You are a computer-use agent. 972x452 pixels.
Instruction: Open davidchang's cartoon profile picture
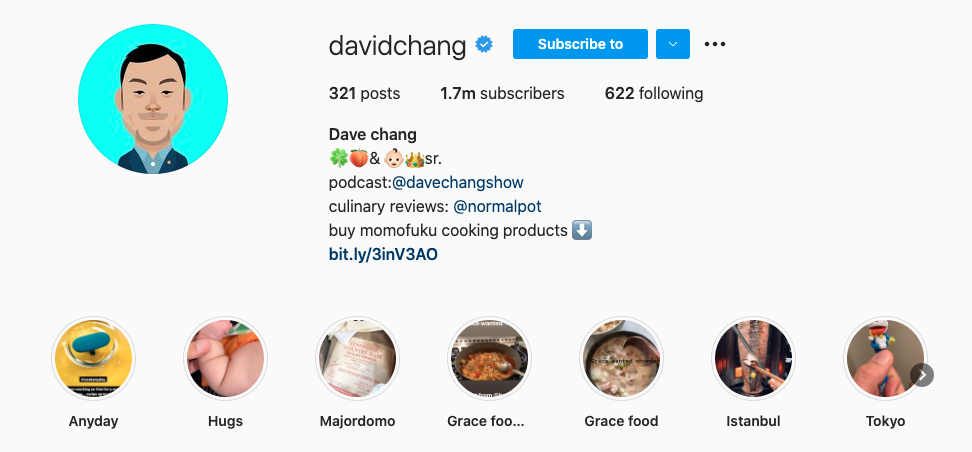tap(153, 99)
